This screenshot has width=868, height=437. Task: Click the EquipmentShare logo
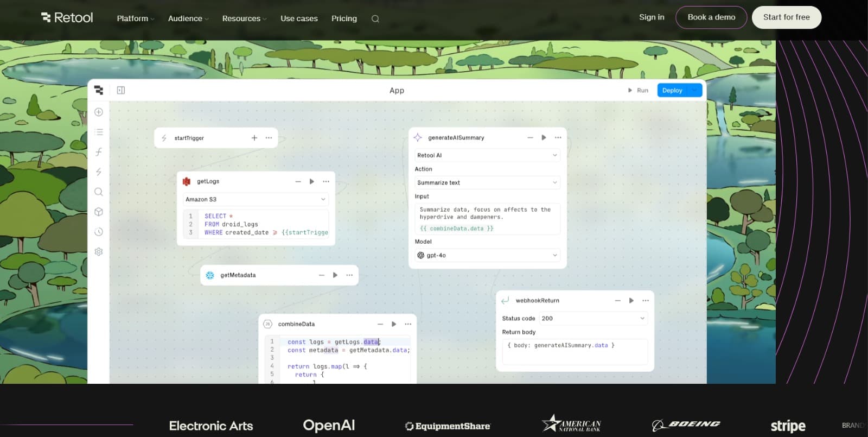point(448,426)
